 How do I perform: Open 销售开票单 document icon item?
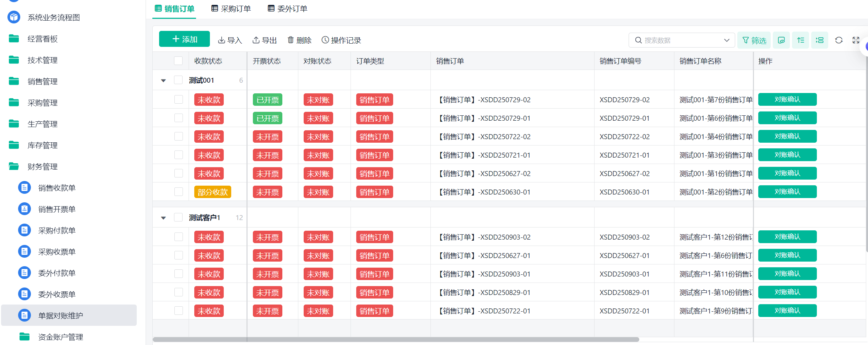tap(25, 209)
